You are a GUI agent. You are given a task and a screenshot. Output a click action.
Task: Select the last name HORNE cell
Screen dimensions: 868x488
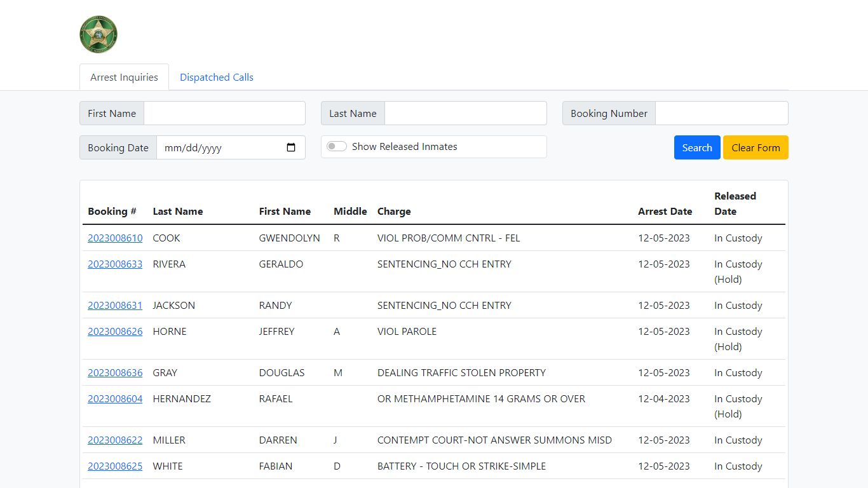click(x=170, y=331)
